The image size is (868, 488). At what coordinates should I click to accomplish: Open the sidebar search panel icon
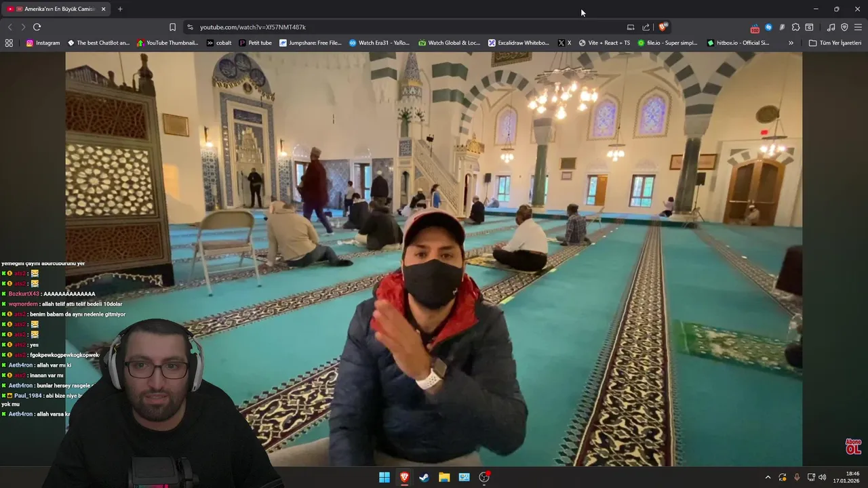click(x=810, y=27)
